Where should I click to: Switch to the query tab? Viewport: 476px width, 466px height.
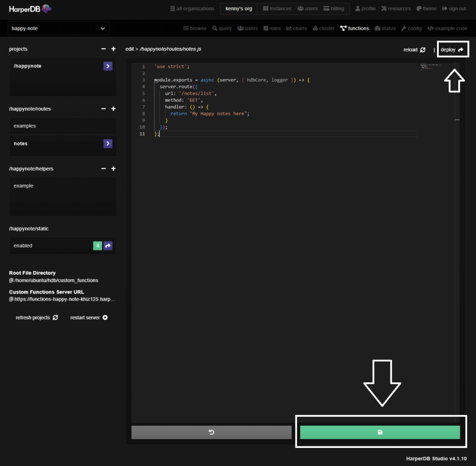pos(222,28)
